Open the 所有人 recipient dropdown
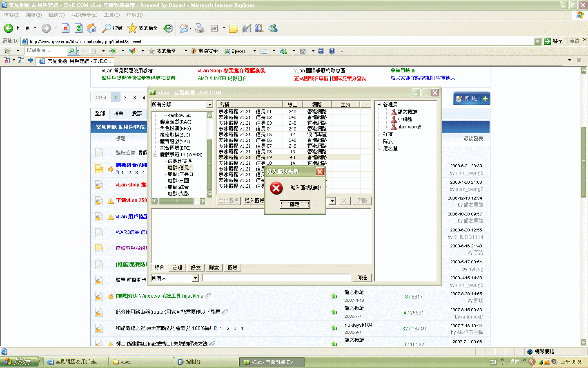This screenshot has width=588, height=368. 195,278
